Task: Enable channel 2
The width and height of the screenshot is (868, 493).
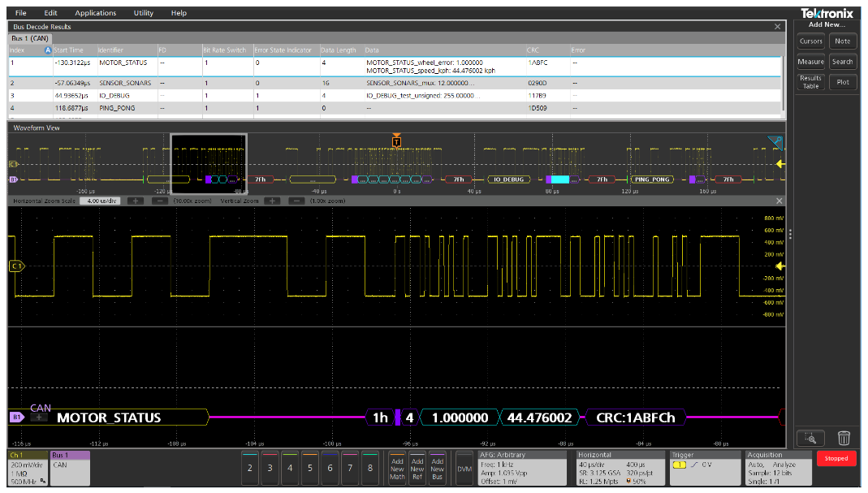Action: click(x=248, y=469)
